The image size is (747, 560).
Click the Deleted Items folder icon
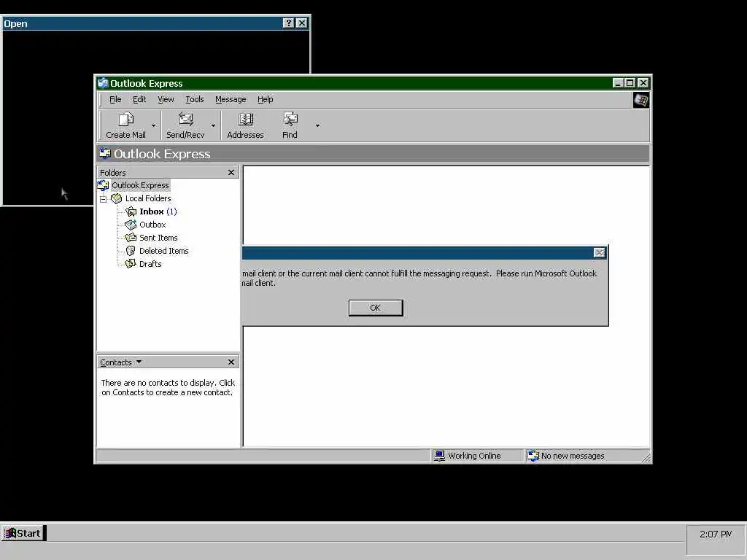131,251
